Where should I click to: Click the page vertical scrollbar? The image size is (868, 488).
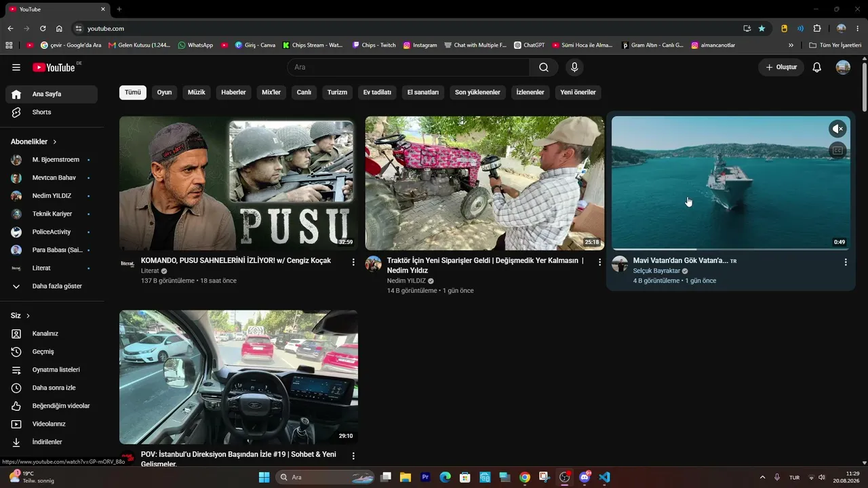(864, 88)
